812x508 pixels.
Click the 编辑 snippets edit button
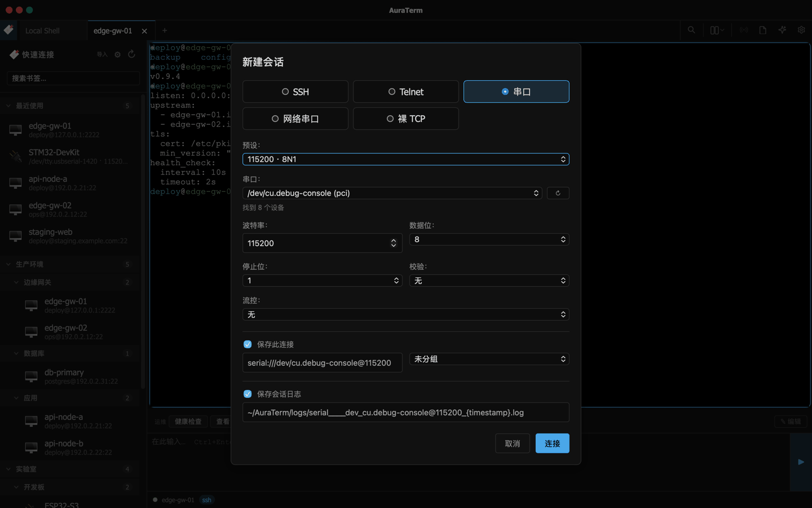click(x=791, y=422)
